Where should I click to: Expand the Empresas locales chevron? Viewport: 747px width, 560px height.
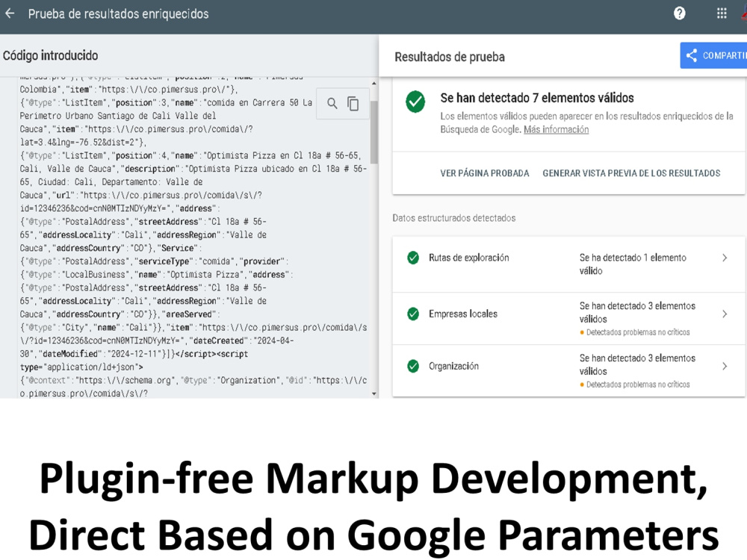725,314
